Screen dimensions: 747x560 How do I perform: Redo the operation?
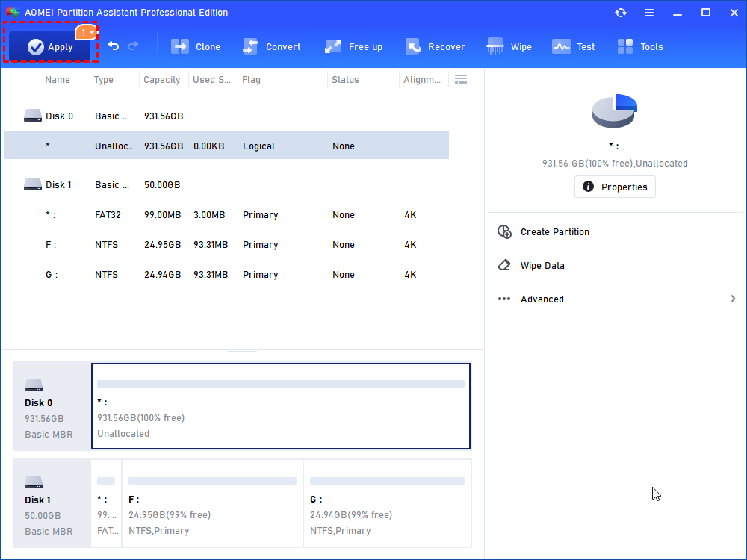(134, 46)
